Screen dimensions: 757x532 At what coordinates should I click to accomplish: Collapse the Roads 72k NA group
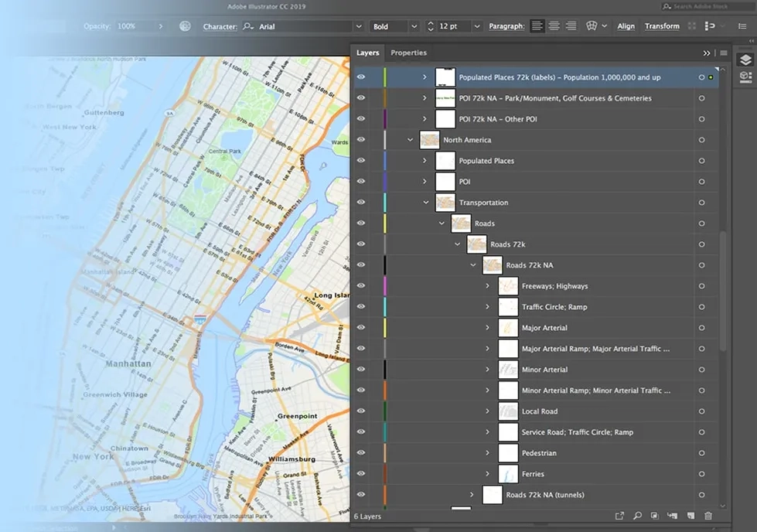(x=473, y=265)
